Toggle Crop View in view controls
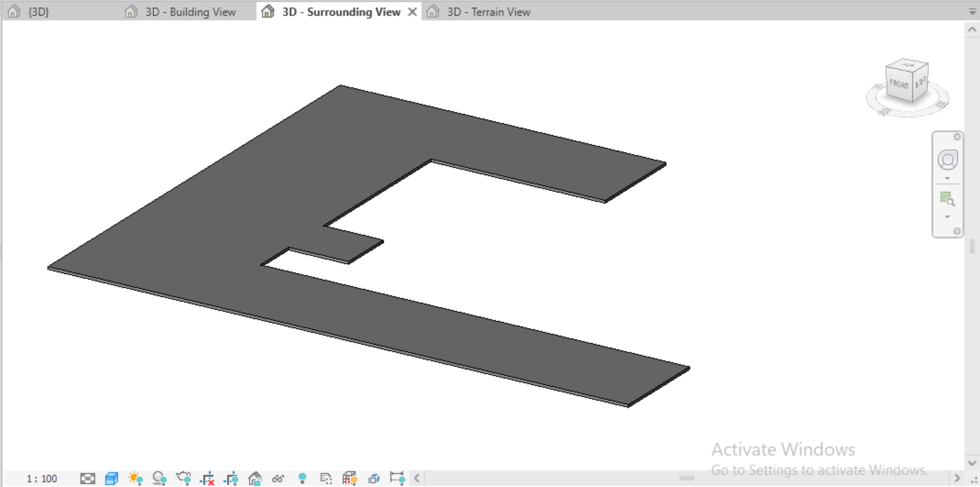This screenshot has height=487, width=980. coord(207,478)
